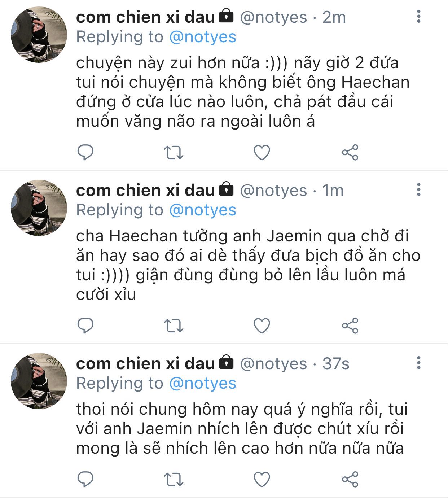Retweet the tweet posted 37s ago
The width and height of the screenshot is (448, 498).
click(x=174, y=480)
